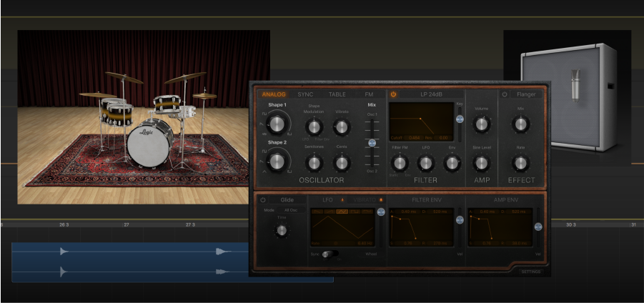Viewport: 644px width, 303px height.
Task: Click the SETTINGS button
Action: [x=531, y=272]
